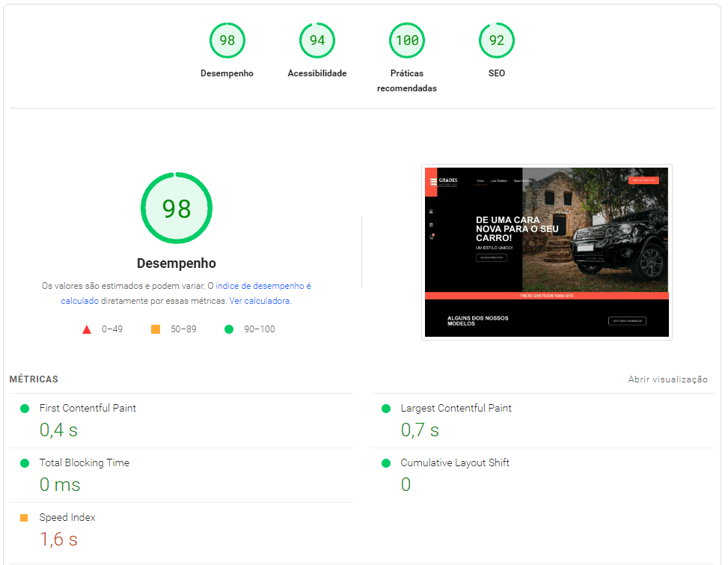Viewport: 728px width, 565px height.
Task: Click the green circle 90–100 legend icon
Action: click(229, 329)
